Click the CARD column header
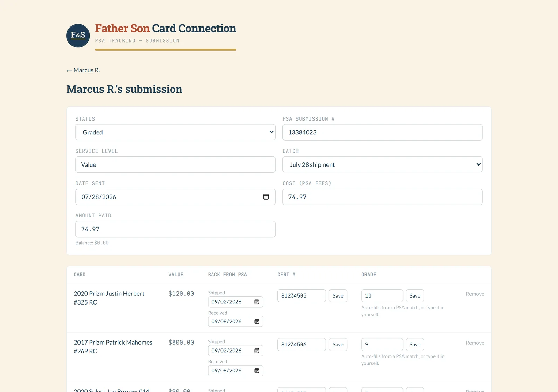The width and height of the screenshot is (558, 392). coord(80,275)
